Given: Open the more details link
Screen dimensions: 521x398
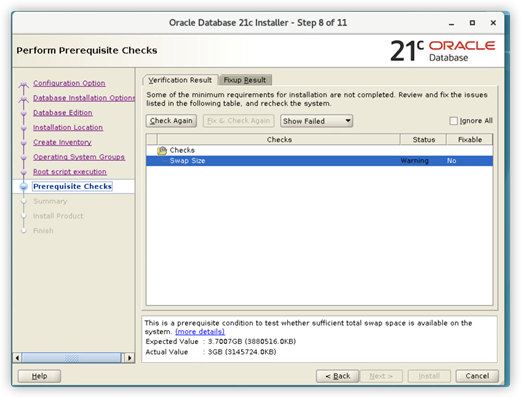Looking at the screenshot, I should point(200,332).
